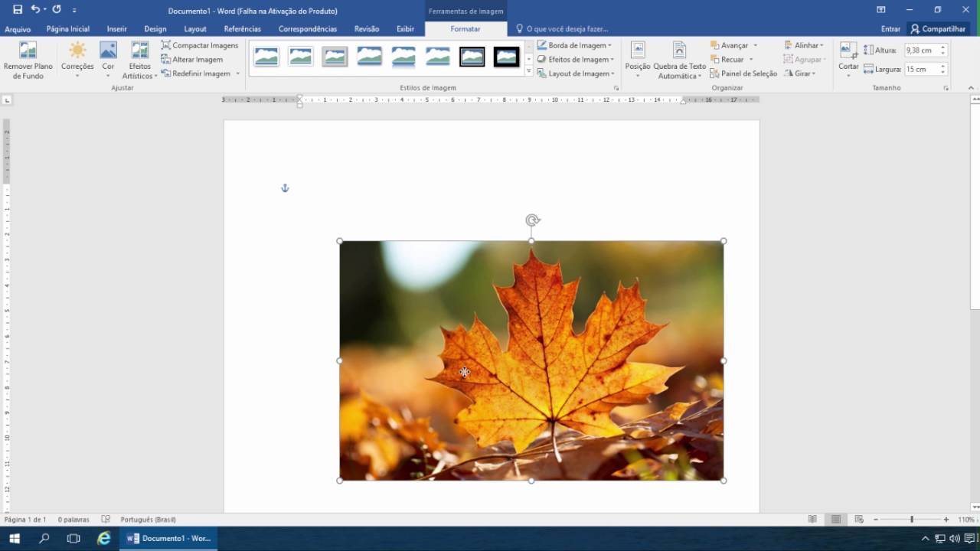Open the Correções brightness options
Viewport: 980px width, 551px height.
coord(77,60)
